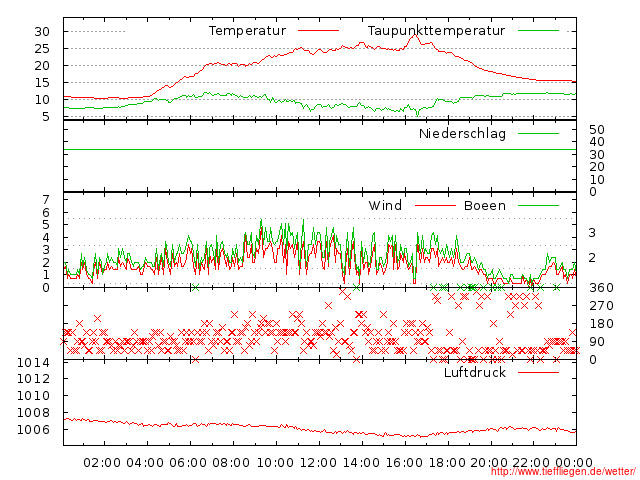Viewport: 640px width, 480px height.
Task: Click the temperature peak near 16:30
Action: tap(415, 36)
